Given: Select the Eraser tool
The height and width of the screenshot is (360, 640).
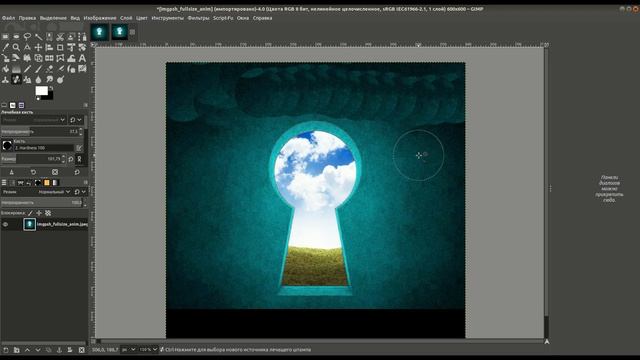Looking at the screenshot, I should pyautogui.click(x=49, y=69).
